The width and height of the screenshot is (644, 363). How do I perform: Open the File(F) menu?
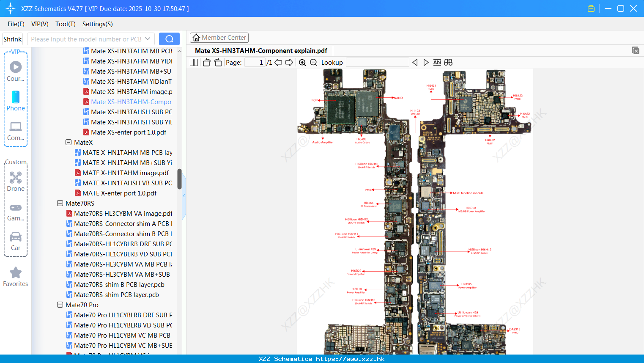click(16, 24)
